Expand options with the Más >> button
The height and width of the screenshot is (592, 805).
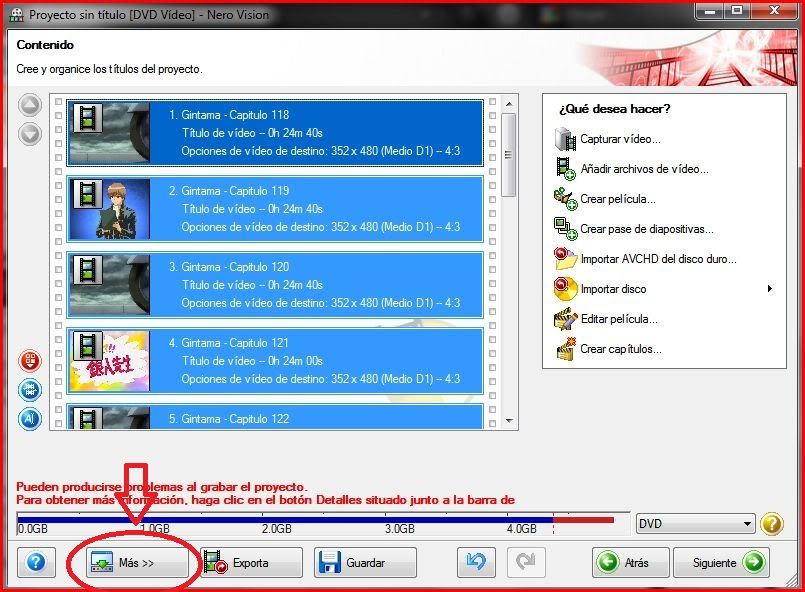point(137,563)
